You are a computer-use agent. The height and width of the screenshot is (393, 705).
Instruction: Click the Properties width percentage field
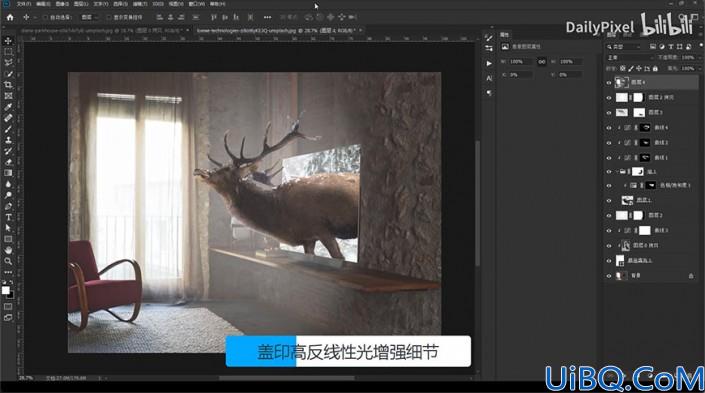(521, 62)
